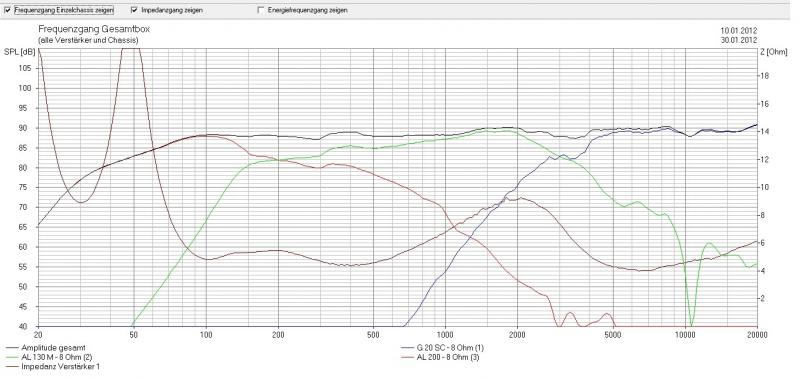800x378 pixels.
Task: Click the blue line swatch beside G 20 SC
Action: (407, 348)
